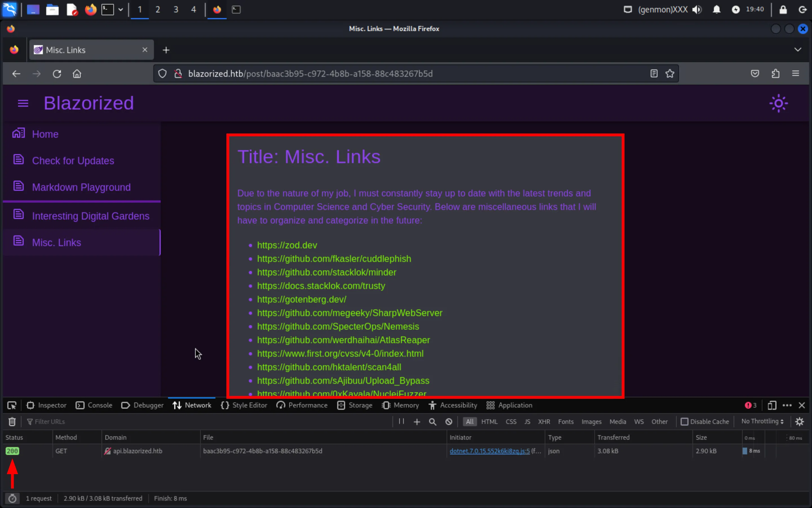Click the Firefox back arrow

(16, 74)
